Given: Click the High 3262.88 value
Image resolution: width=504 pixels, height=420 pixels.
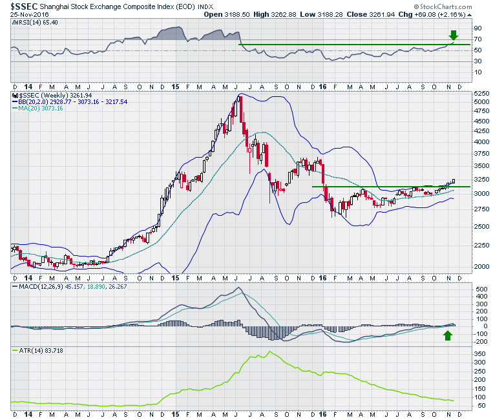Looking at the screenshot, I should [x=279, y=14].
